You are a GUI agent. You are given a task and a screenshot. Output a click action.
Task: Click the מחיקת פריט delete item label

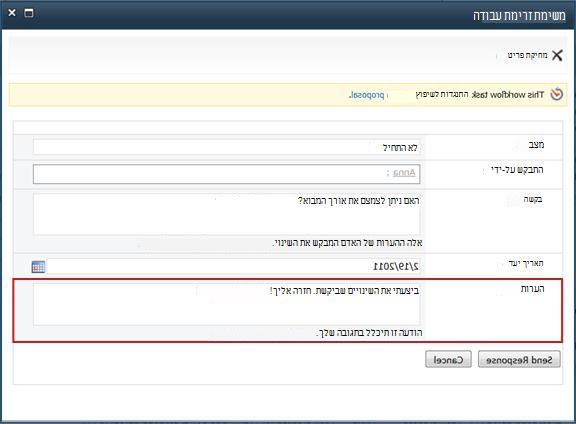coord(527,55)
